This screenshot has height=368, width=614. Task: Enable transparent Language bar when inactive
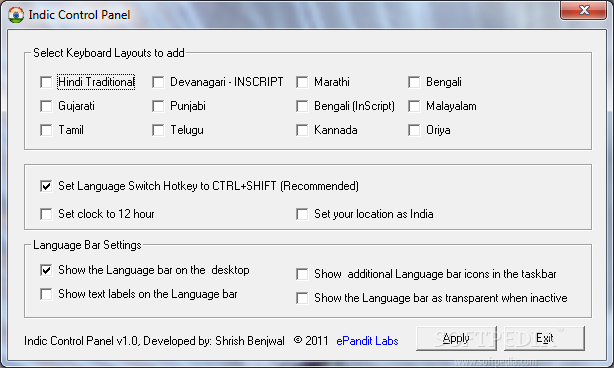click(x=302, y=298)
